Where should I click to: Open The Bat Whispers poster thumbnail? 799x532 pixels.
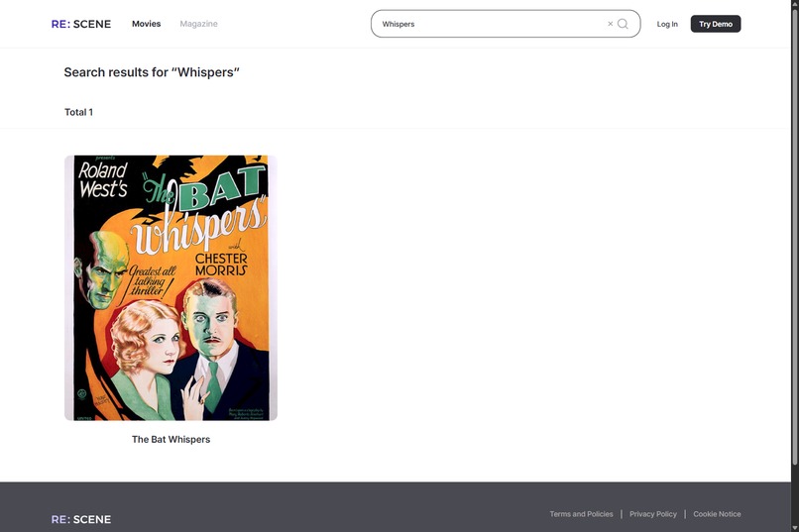(171, 288)
